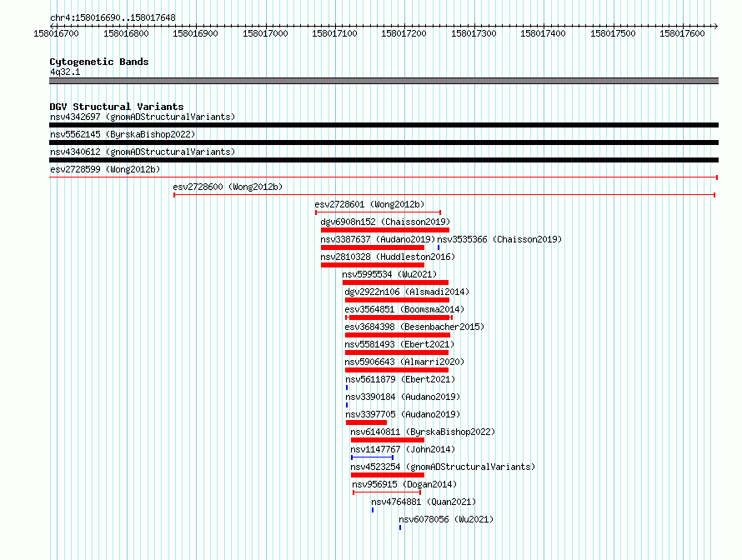Click ruler position 158017400
742x560 pixels.
(x=544, y=33)
